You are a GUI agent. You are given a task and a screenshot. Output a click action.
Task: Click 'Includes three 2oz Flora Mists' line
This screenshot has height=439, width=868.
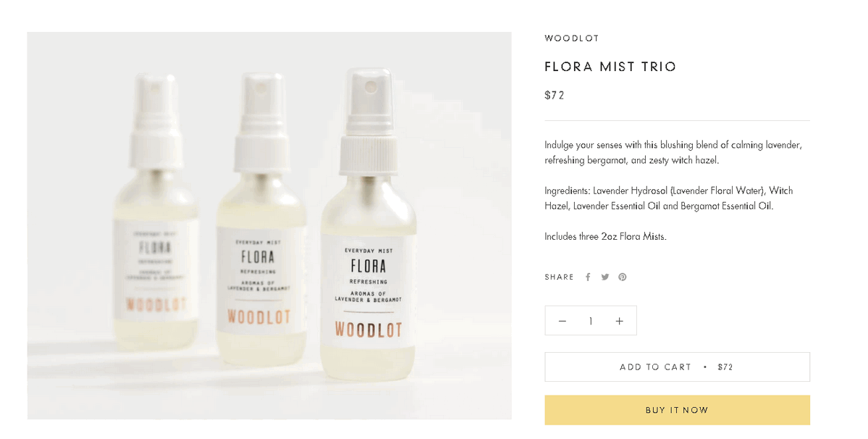tap(606, 236)
